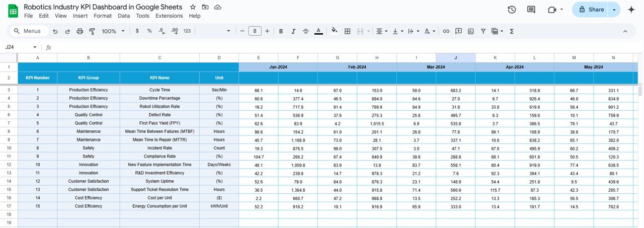Click the move to folder icon
The image size is (644, 228).
click(x=205, y=7)
